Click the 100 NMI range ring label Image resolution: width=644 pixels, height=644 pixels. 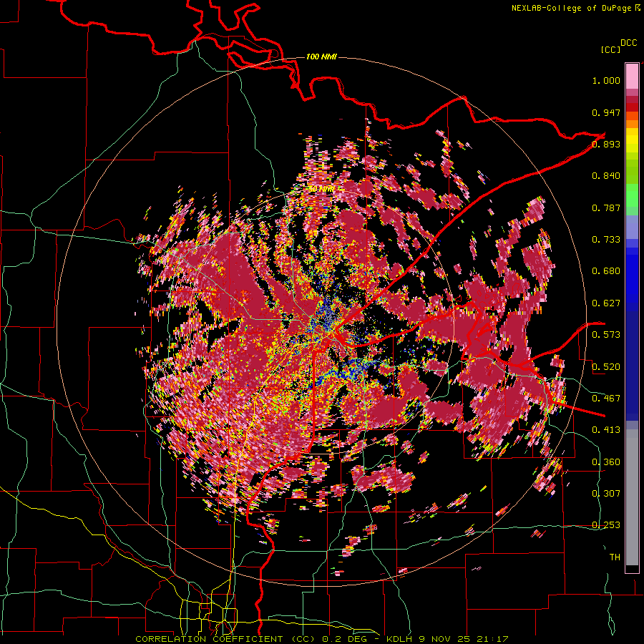pos(321,57)
